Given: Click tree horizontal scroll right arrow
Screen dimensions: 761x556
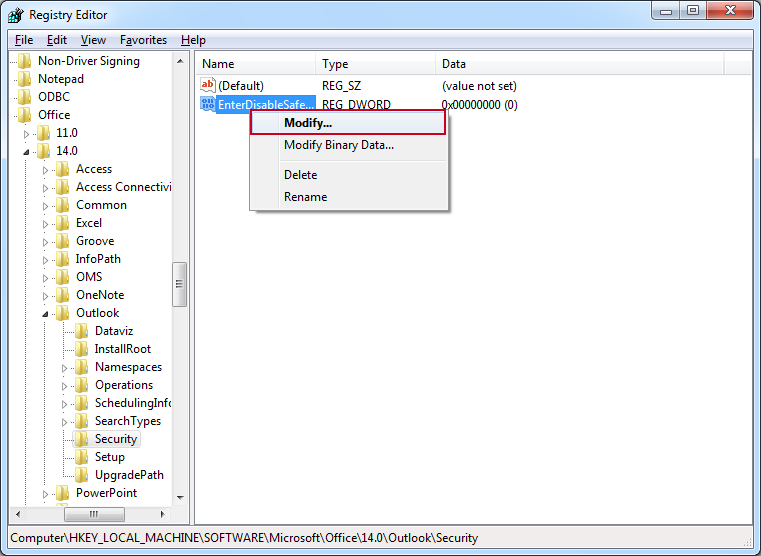Looking at the screenshot, I should coord(163,514).
